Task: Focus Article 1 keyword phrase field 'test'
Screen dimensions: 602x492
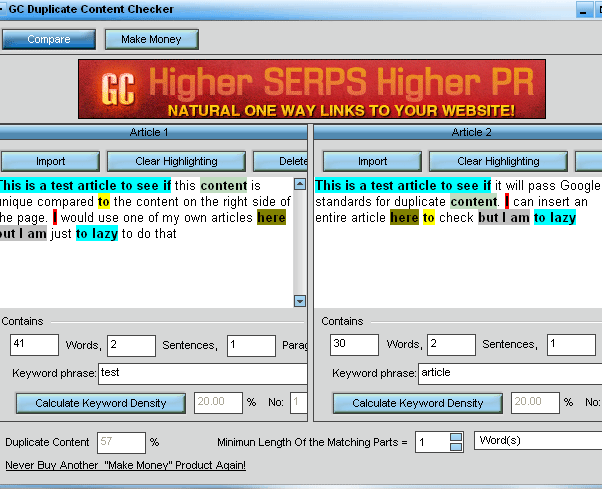Action: 203,374
